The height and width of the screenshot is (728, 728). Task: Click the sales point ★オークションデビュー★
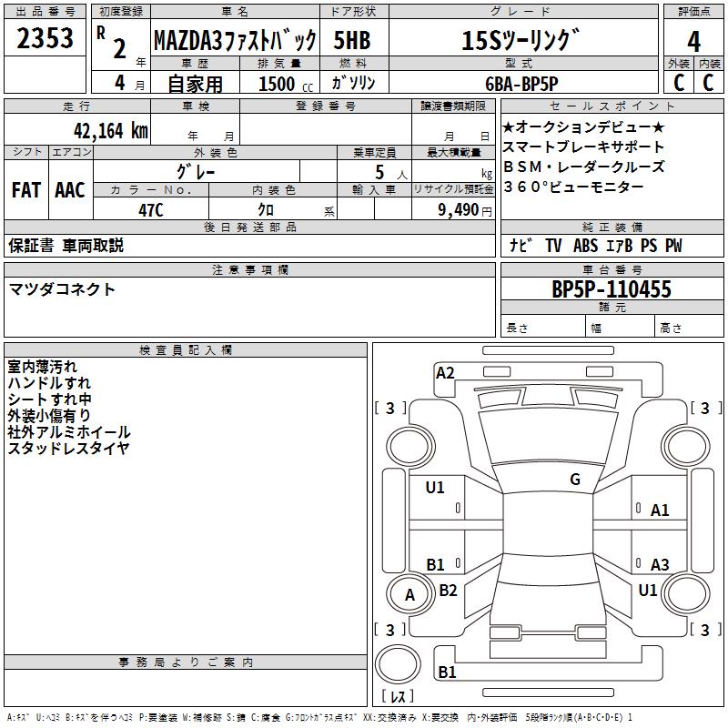tap(584, 126)
